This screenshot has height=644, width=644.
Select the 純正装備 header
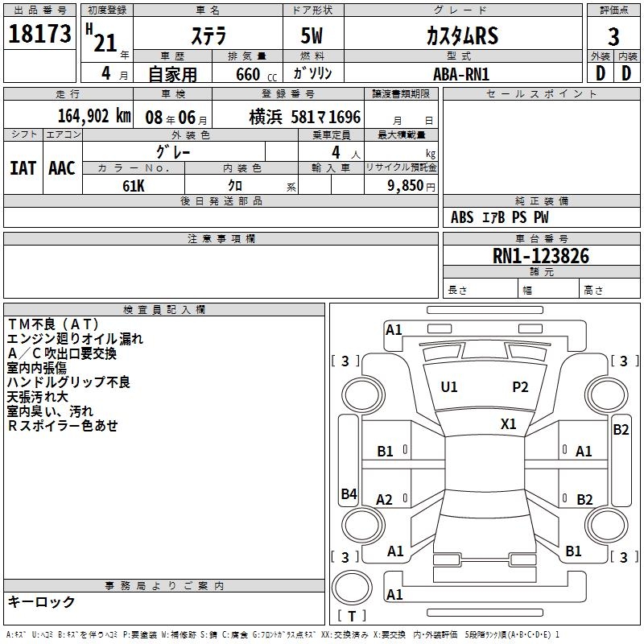pyautogui.click(x=542, y=200)
